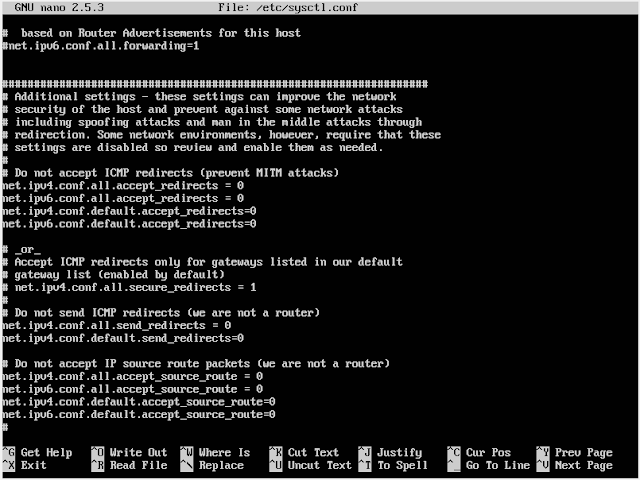Click the row of hash characters separator line

coord(215,84)
